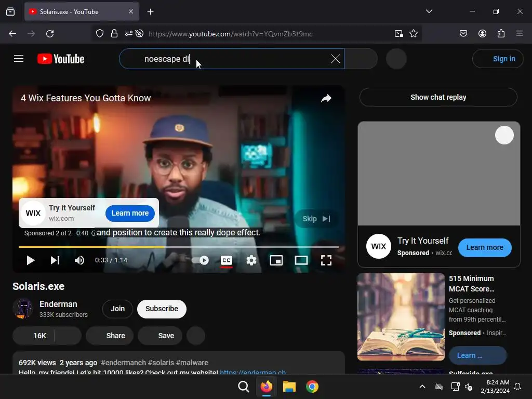Image resolution: width=532 pixels, height=399 pixels.
Task: Open the extensions puzzle menu
Action: [x=501, y=34]
